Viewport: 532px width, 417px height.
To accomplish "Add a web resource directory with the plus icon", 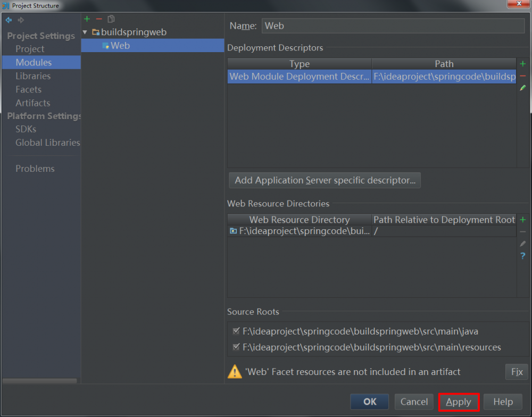I will pyautogui.click(x=522, y=219).
